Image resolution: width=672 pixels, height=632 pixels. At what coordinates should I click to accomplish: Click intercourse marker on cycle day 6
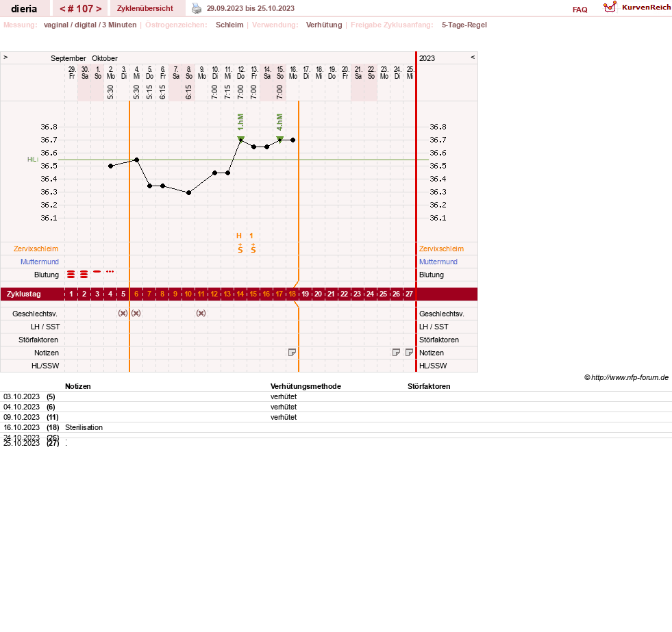tap(136, 313)
